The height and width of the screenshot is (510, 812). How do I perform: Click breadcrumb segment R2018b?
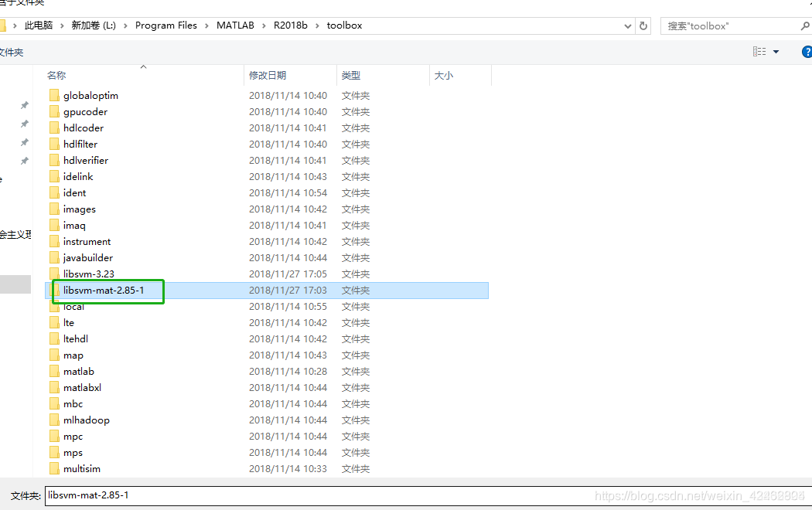[x=291, y=25]
